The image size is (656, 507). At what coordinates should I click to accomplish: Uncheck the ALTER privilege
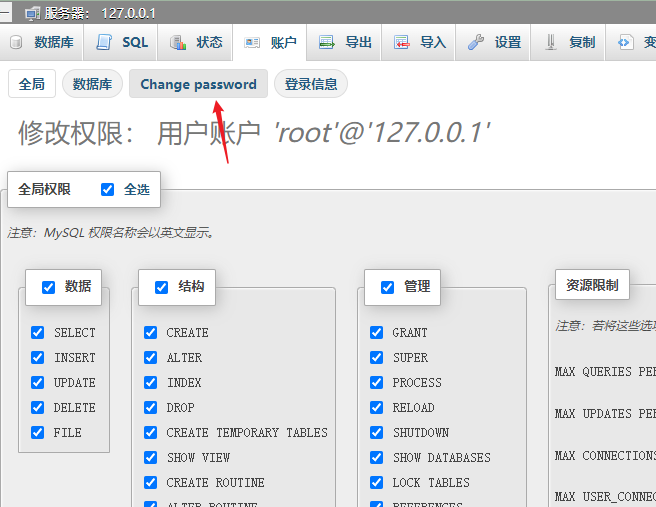click(x=151, y=358)
